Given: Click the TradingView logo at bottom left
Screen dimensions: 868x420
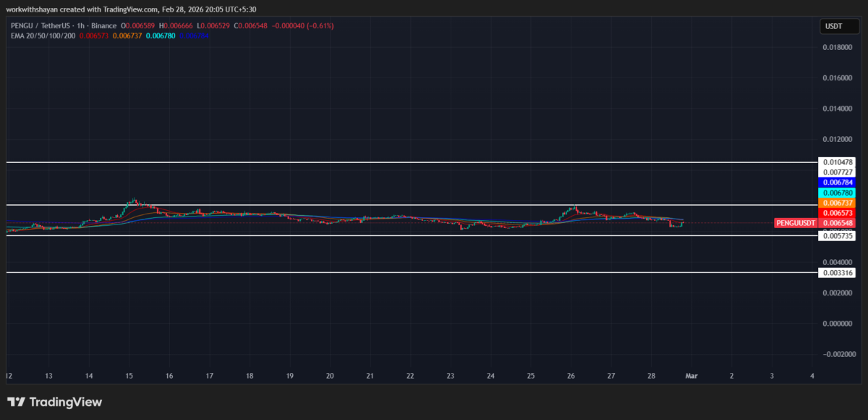Looking at the screenshot, I should click(x=55, y=402).
